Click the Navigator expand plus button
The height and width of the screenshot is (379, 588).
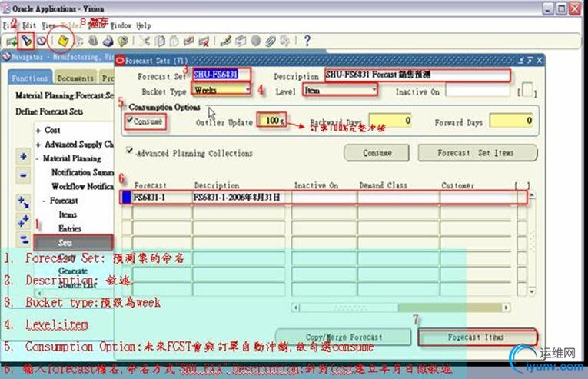pyautogui.click(x=23, y=156)
